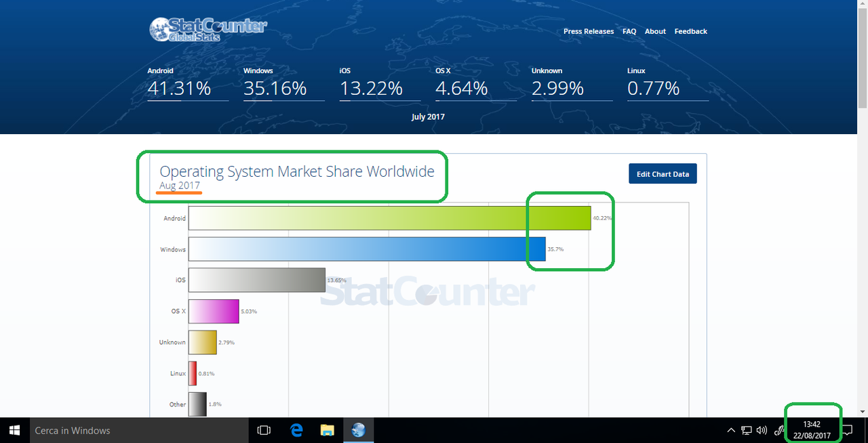Open the taskbar clock and date
The height and width of the screenshot is (443, 868).
(x=812, y=430)
